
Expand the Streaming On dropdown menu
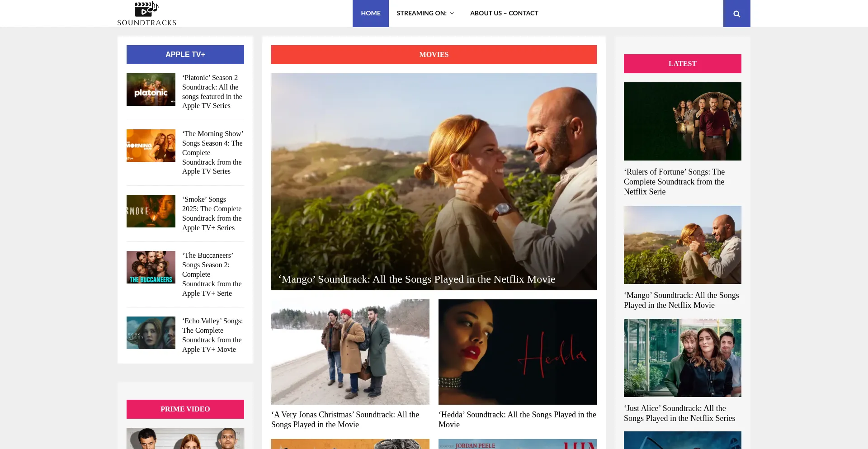(x=425, y=13)
